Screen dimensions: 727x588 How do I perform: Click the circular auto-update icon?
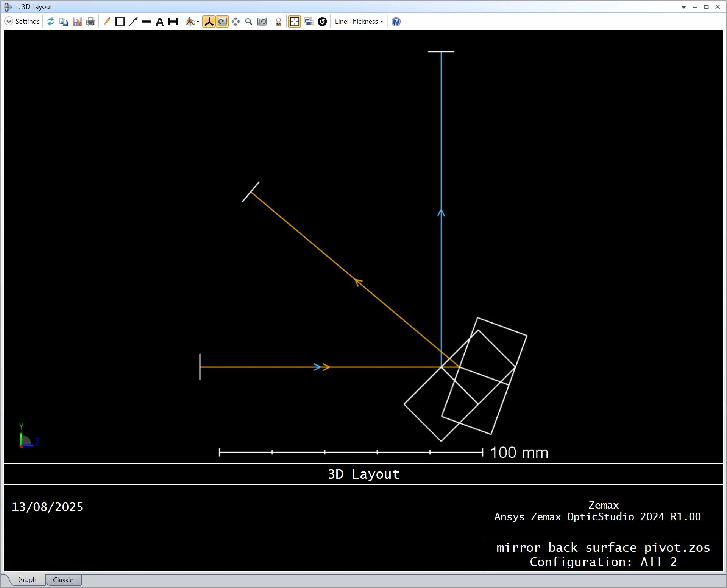click(322, 22)
